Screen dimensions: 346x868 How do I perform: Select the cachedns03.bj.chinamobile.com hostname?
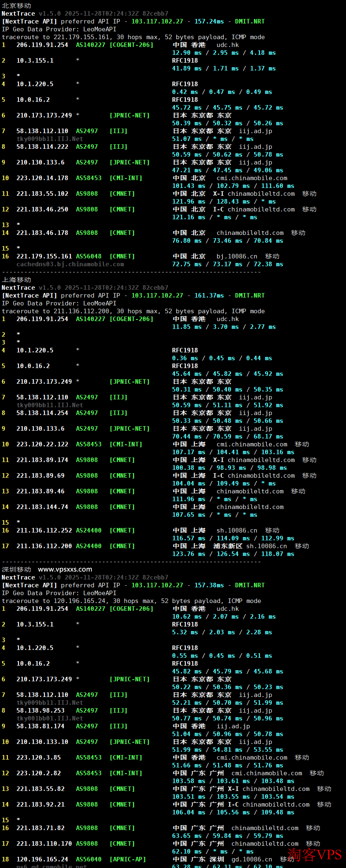(x=70, y=264)
